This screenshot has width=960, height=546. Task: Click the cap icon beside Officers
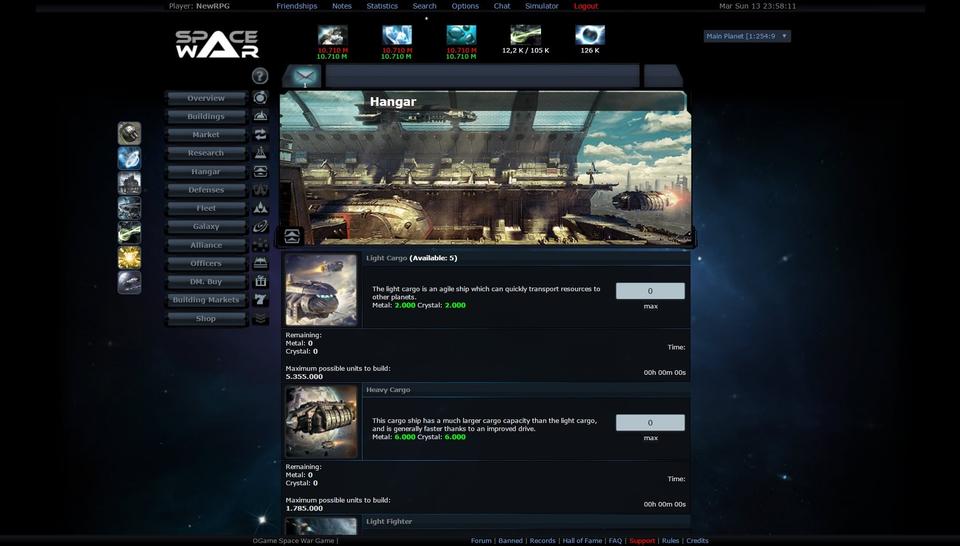click(260, 263)
